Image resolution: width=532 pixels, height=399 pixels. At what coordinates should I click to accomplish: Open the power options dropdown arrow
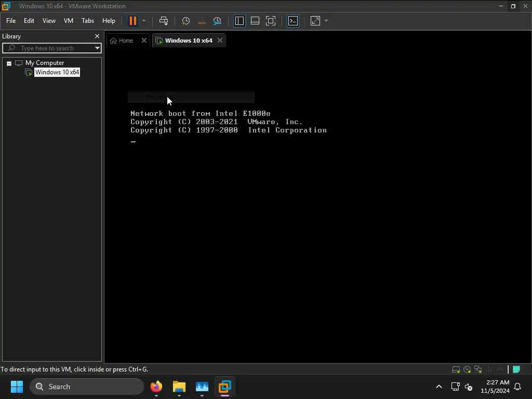pos(144,21)
